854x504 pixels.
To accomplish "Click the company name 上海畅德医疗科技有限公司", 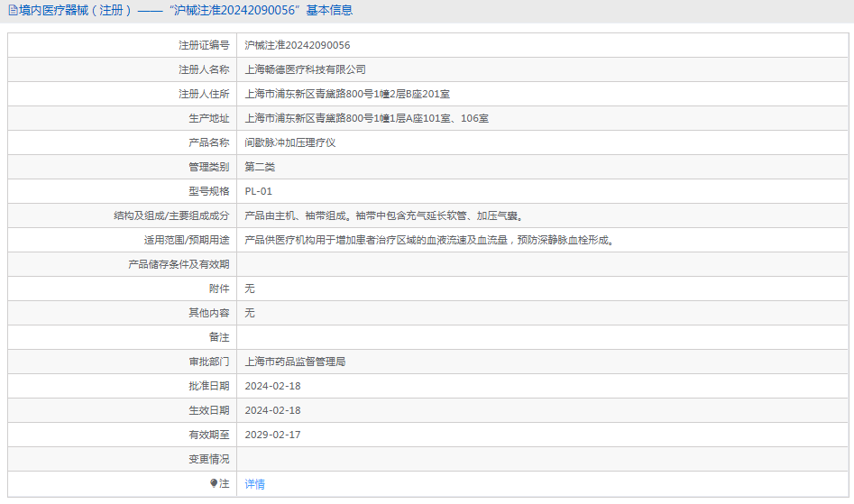I will click(x=305, y=69).
